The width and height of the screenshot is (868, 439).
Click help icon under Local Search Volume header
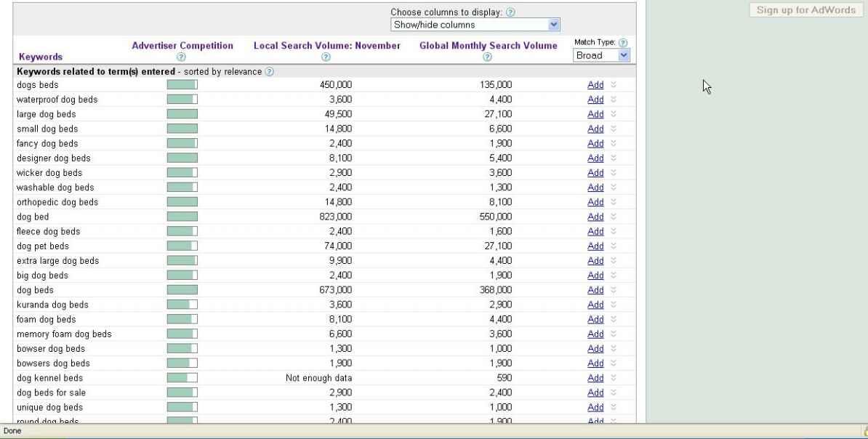[x=326, y=57]
